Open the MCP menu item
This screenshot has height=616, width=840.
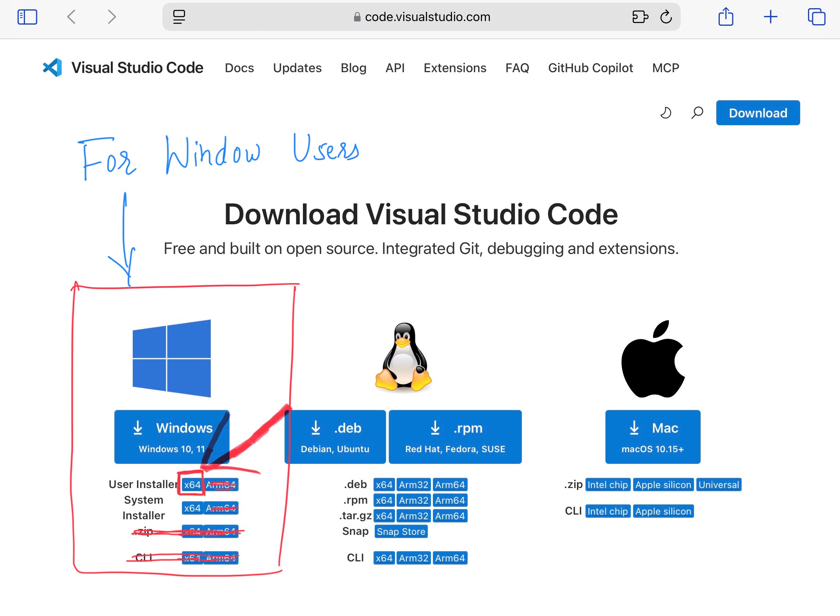pos(666,68)
